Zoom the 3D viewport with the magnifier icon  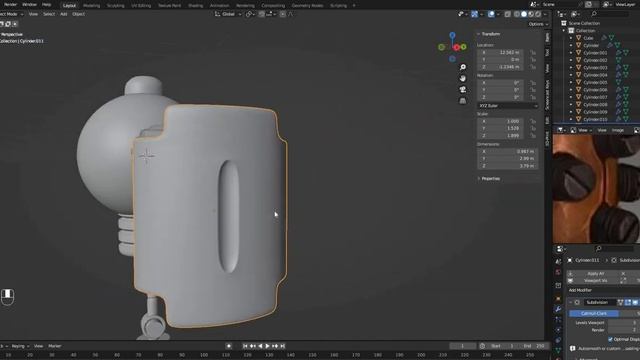click(x=463, y=67)
